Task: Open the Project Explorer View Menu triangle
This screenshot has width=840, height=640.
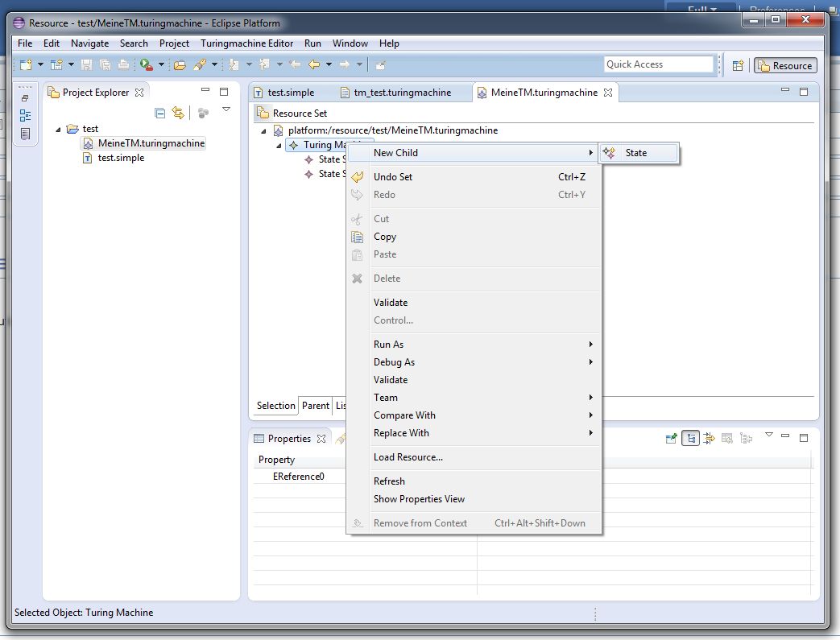Action: coord(226,109)
